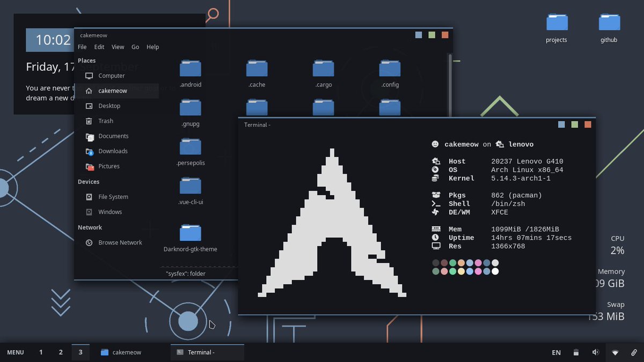
Task: Click the Wi-Fi network icon
Action: pyautogui.click(x=615, y=352)
